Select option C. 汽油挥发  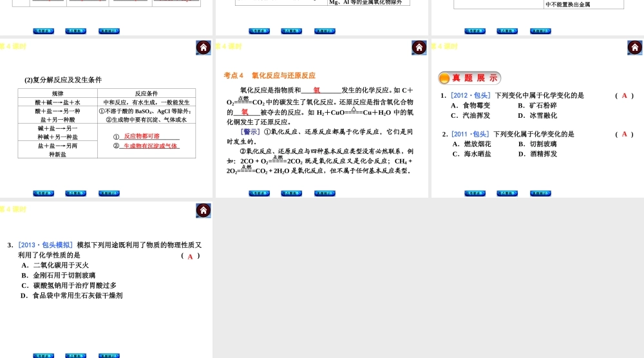click(471, 116)
